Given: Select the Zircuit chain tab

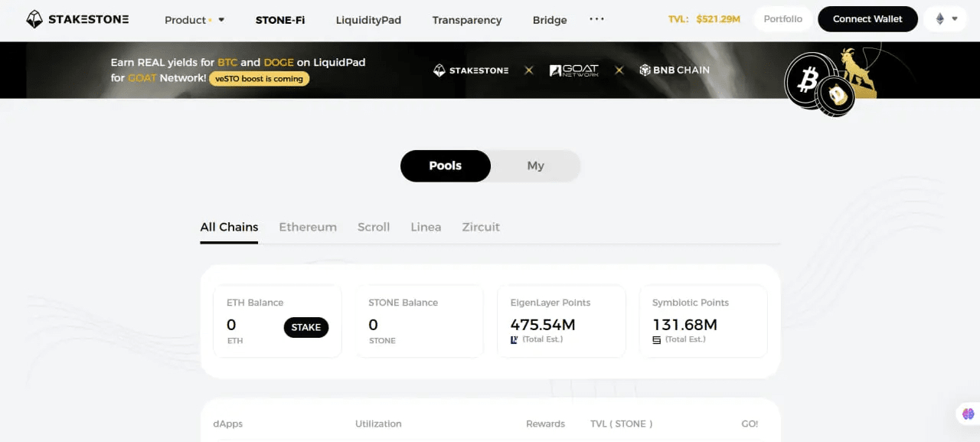Looking at the screenshot, I should 481,227.
